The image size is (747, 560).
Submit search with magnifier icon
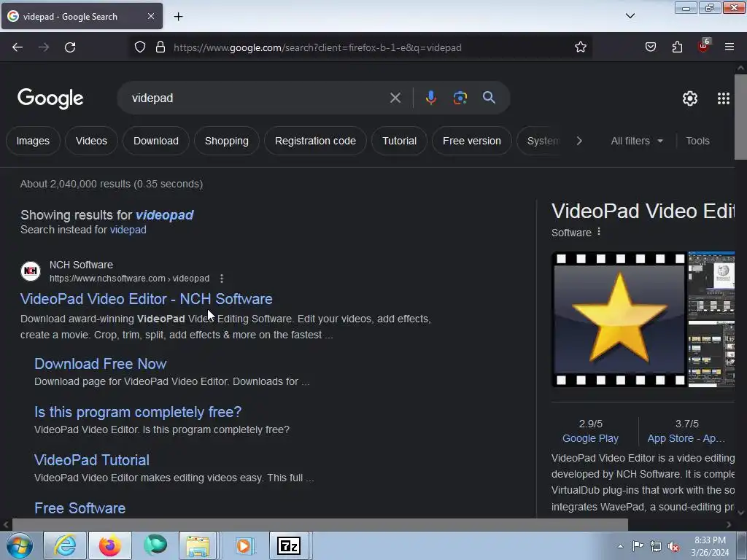coord(489,98)
